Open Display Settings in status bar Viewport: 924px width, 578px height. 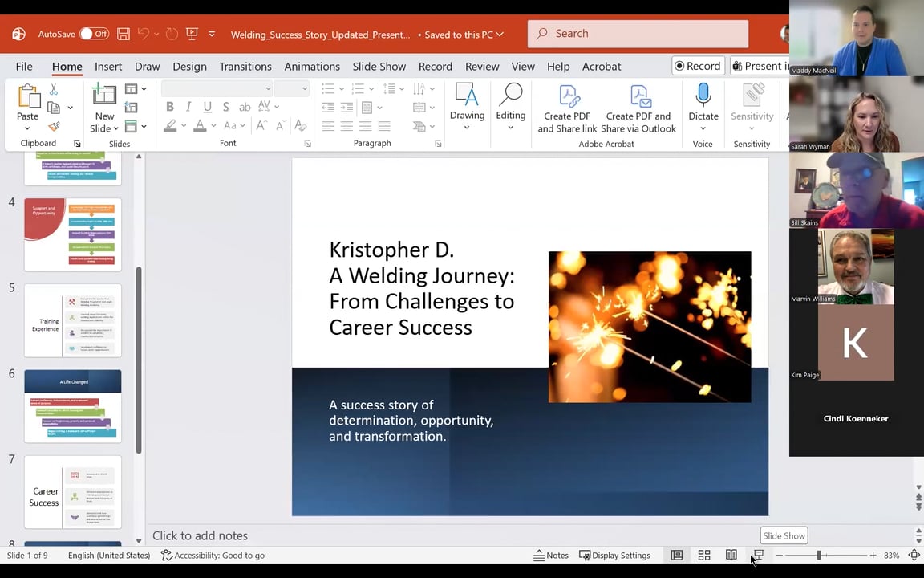click(615, 555)
